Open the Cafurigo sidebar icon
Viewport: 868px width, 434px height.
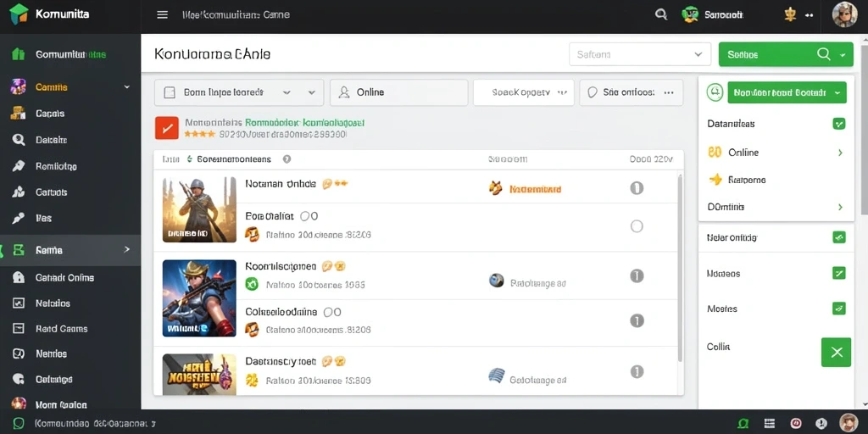[19, 379]
